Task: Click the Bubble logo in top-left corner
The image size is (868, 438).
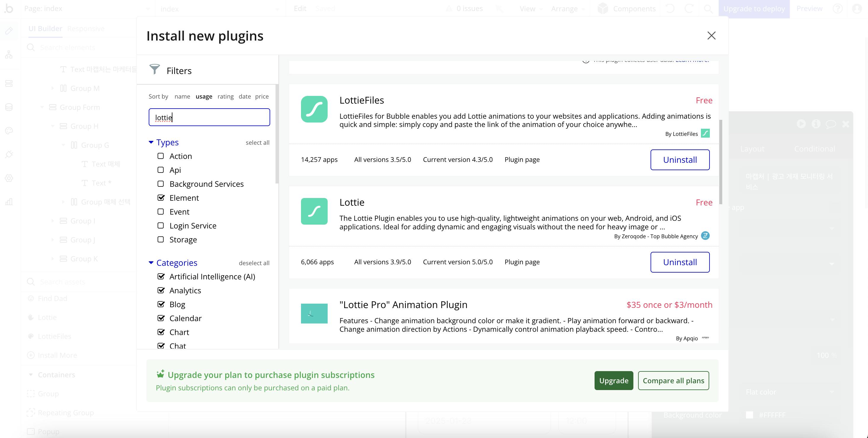Action: [x=9, y=8]
